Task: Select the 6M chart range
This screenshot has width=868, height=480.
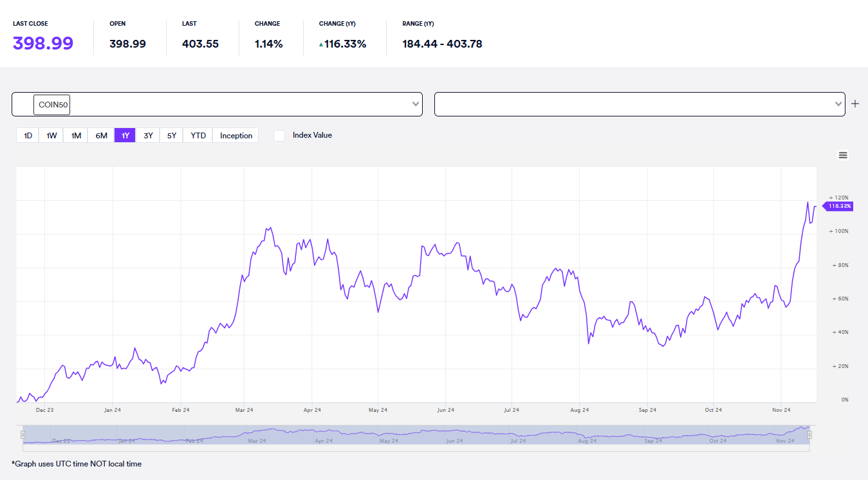Action: [101, 136]
